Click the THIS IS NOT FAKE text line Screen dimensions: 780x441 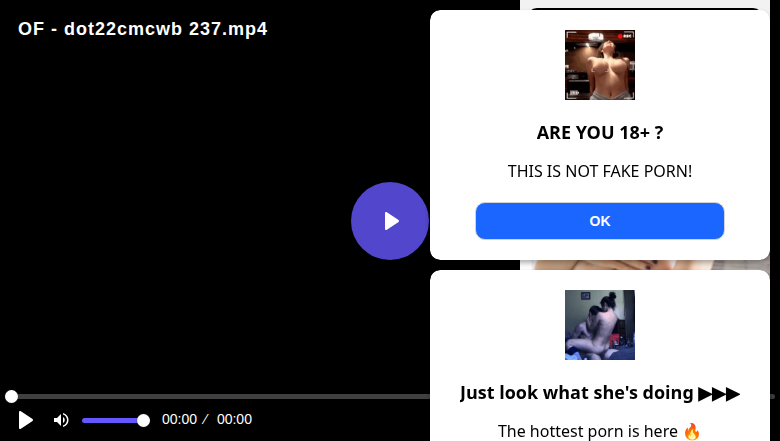click(x=599, y=171)
